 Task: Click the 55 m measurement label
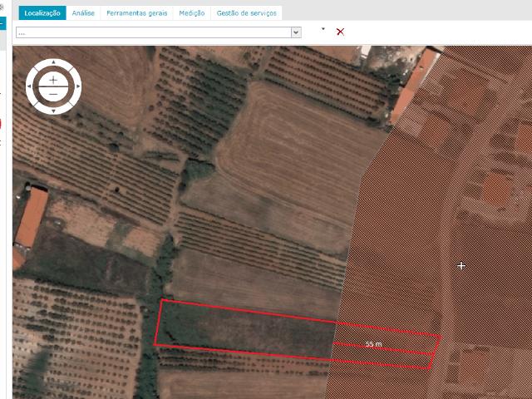[373, 343]
